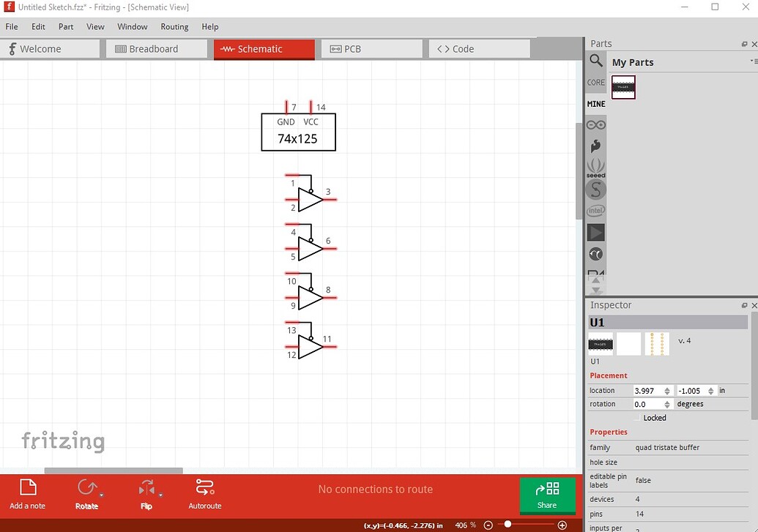Click the Autoroute tool
Viewport: 758px width, 532px height.
point(205,494)
